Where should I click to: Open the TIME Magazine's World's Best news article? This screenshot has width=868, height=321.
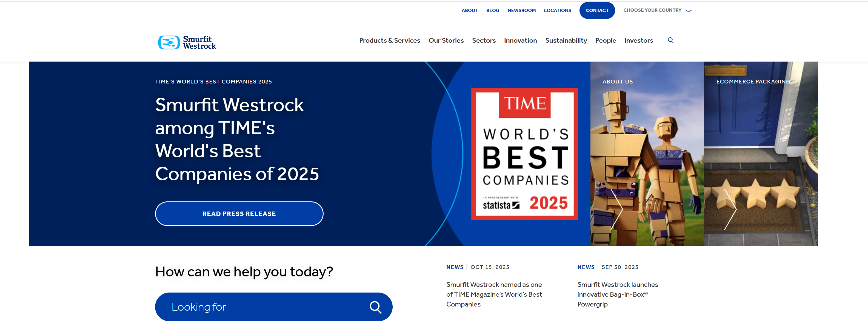[494, 294]
